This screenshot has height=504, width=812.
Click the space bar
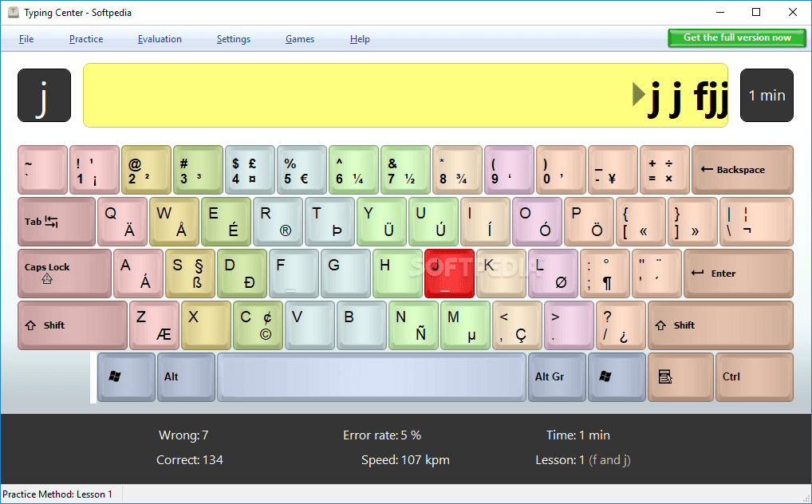coord(371,376)
